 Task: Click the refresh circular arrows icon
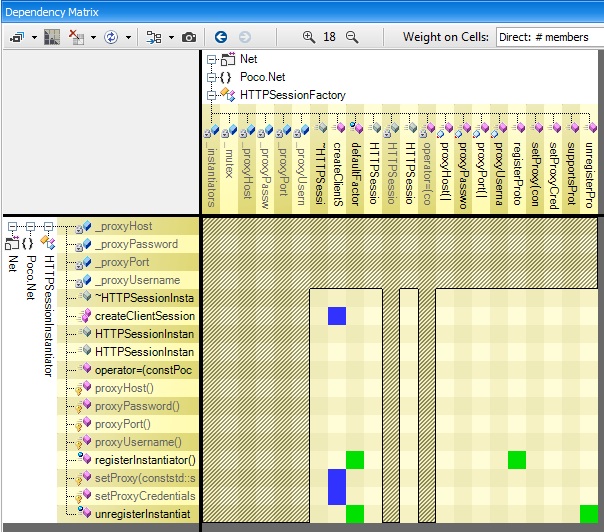click(x=111, y=37)
